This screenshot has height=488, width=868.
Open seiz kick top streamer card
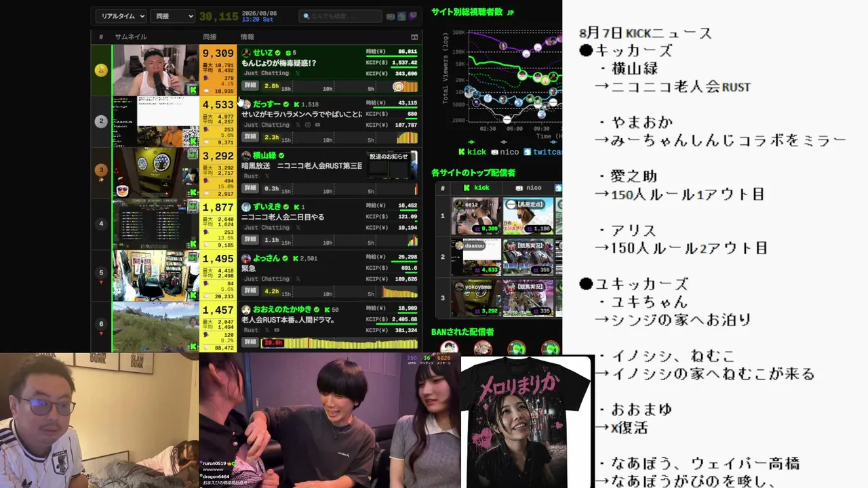477,216
